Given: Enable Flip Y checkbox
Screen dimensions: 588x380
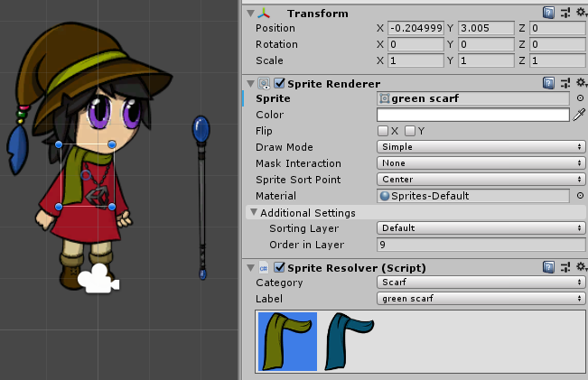Looking at the screenshot, I should 410,131.
